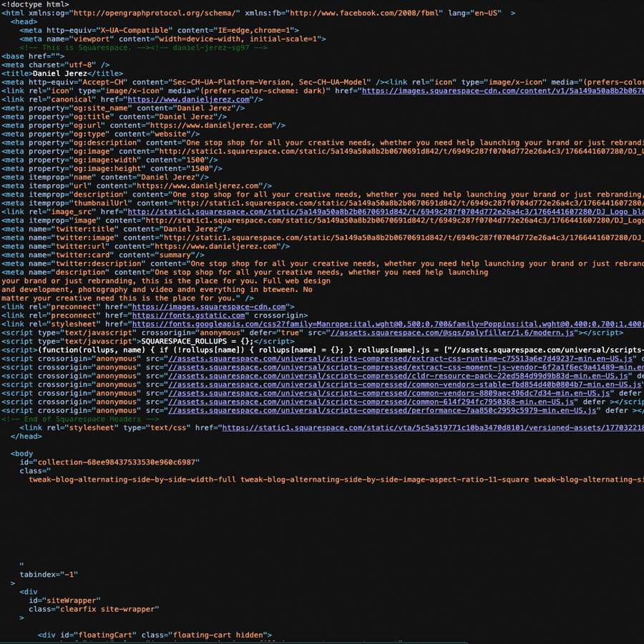Click the og:image:width "1500" line
Viewport: 644px width, 644px height.
coord(109,160)
